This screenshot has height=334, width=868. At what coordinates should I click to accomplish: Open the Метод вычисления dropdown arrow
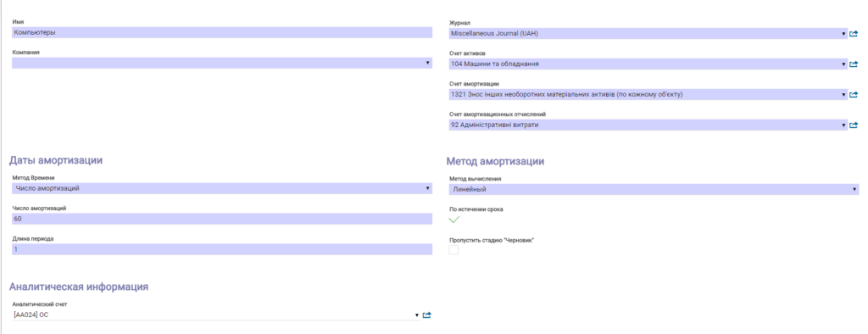tap(855, 189)
